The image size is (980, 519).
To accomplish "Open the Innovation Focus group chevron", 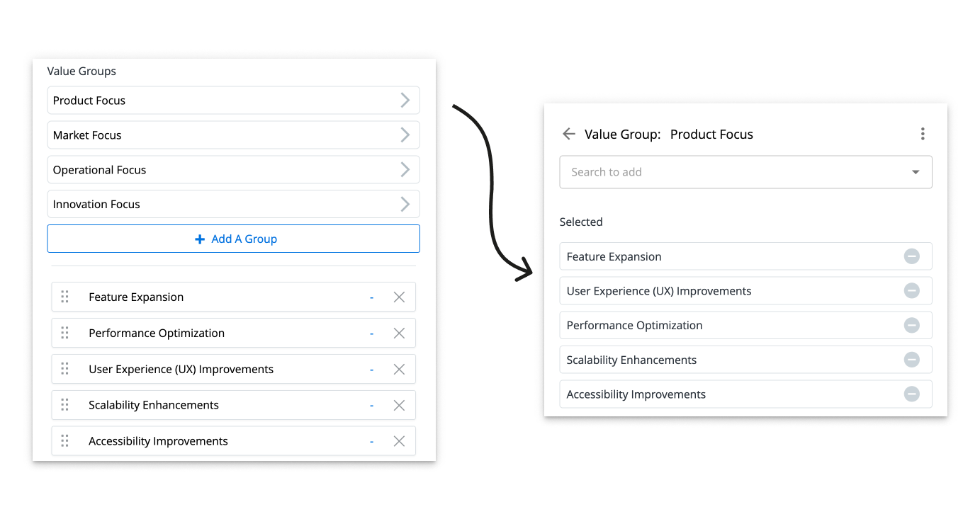I will click(x=405, y=205).
